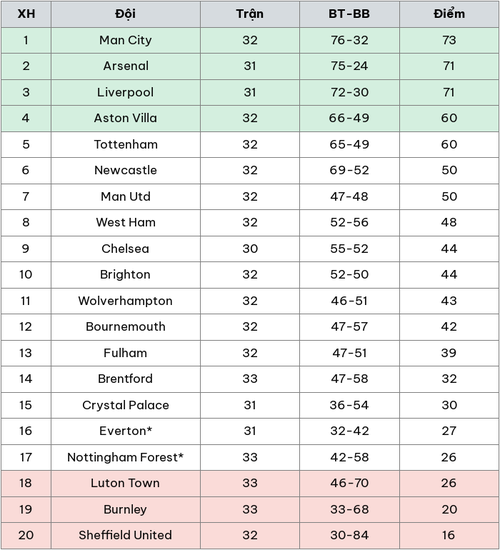The width and height of the screenshot is (500, 550).
Task: Click the Newcastle team name
Action: tap(126, 170)
